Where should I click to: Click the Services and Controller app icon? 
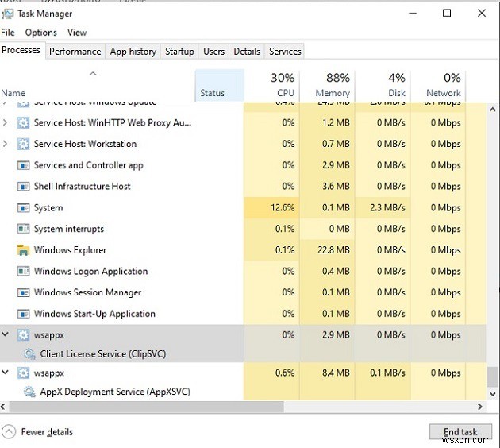pyautogui.click(x=23, y=165)
